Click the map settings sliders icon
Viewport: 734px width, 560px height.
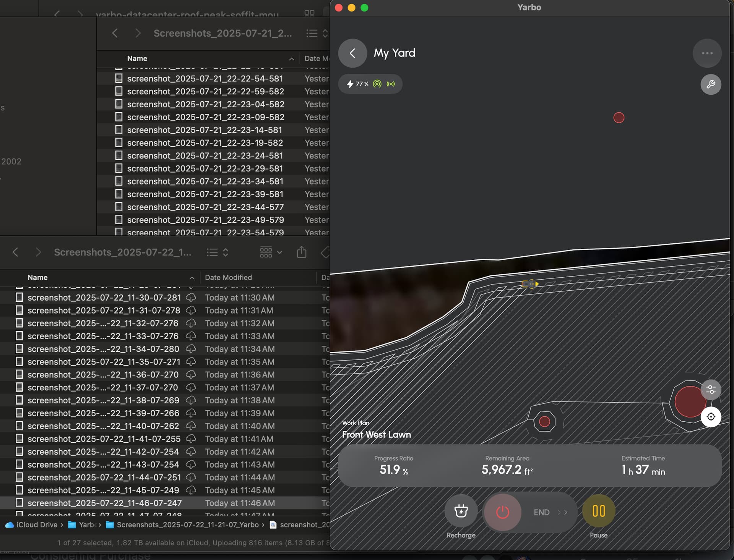(x=711, y=390)
